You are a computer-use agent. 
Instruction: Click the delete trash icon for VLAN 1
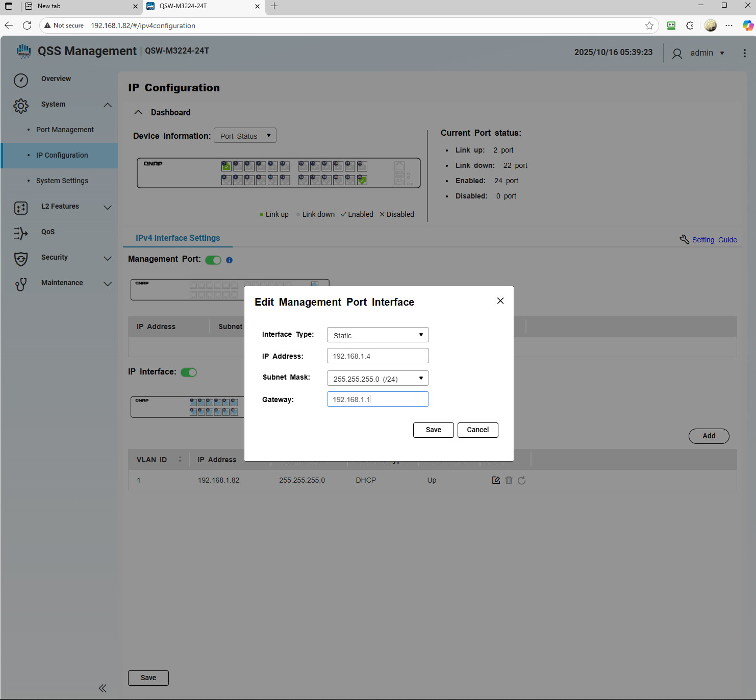pyautogui.click(x=509, y=480)
